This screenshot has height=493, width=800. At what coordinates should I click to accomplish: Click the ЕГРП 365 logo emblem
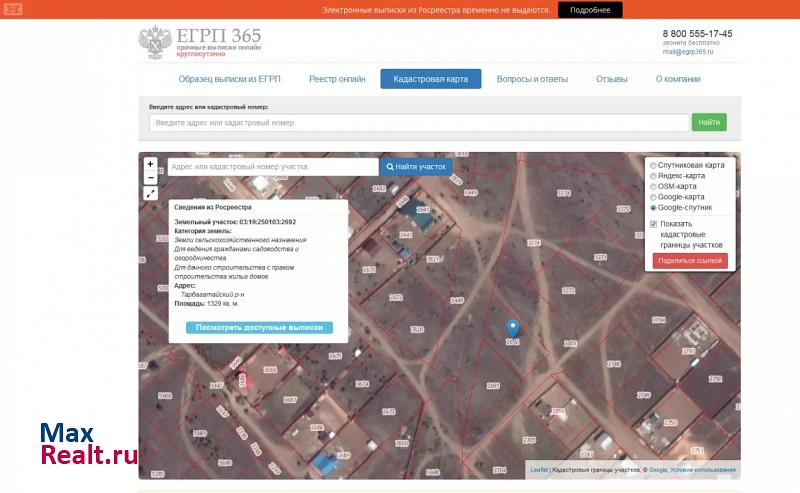point(155,42)
